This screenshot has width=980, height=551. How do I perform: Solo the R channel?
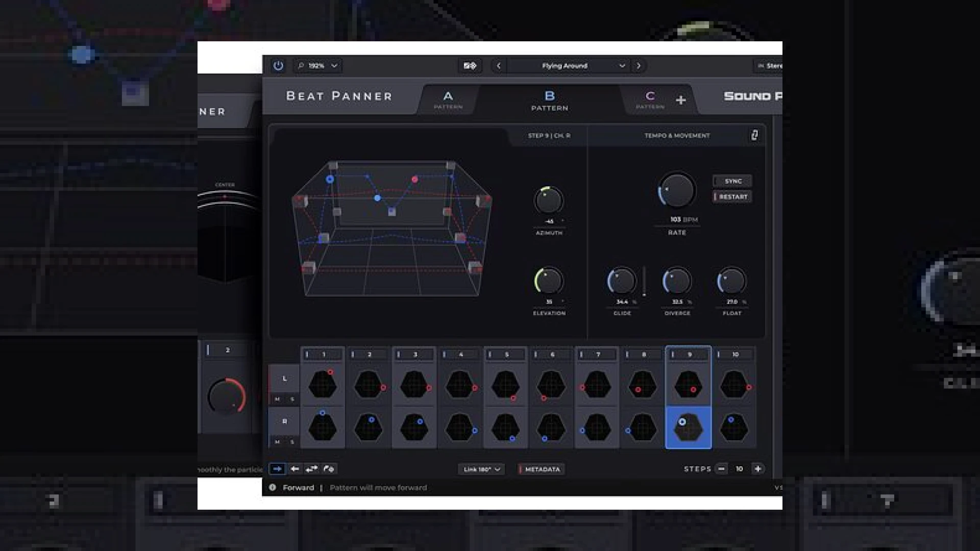tap(292, 442)
